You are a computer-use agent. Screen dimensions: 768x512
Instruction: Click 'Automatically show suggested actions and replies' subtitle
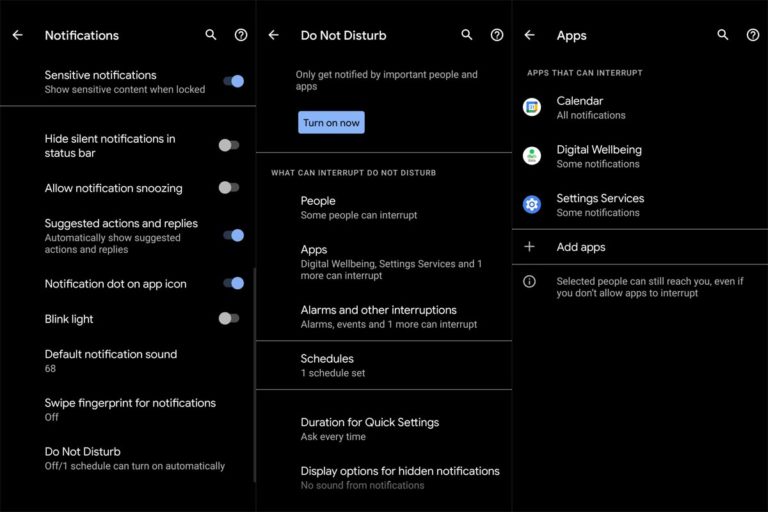point(113,244)
